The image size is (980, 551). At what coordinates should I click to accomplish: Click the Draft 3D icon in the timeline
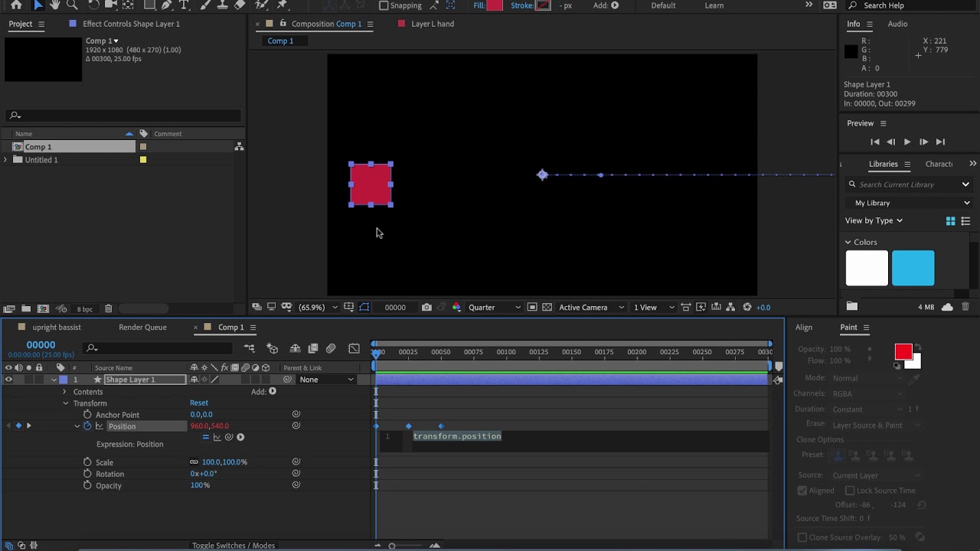[x=272, y=349]
